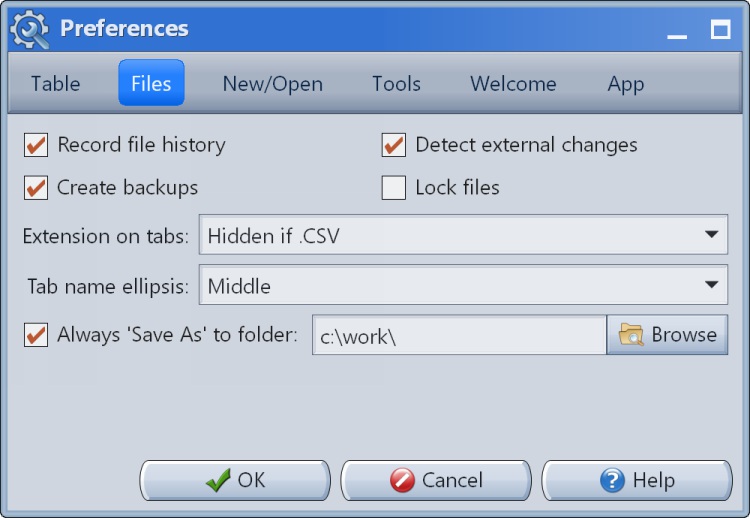Uncheck Always 'Save As' to folder

36,335
